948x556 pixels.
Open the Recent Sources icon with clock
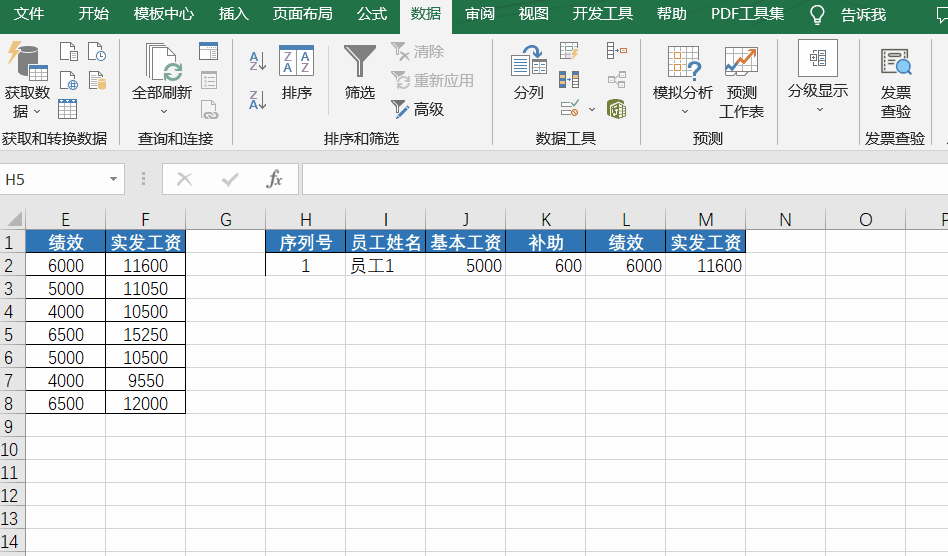point(97,52)
